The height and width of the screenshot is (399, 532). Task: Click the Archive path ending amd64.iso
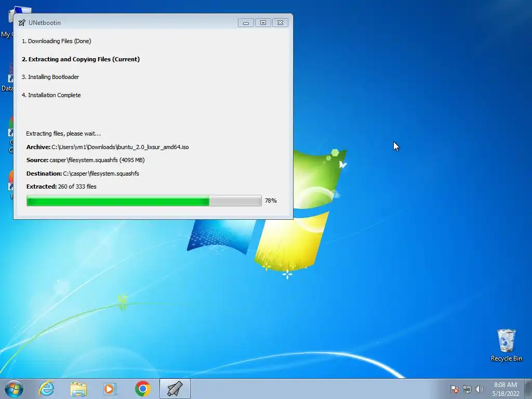(108, 147)
